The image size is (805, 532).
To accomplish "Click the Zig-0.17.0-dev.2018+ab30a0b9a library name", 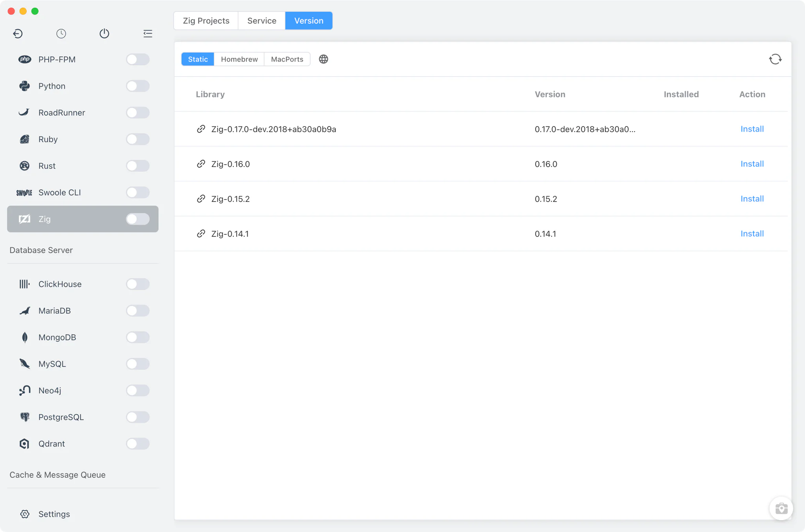I will pos(274,129).
